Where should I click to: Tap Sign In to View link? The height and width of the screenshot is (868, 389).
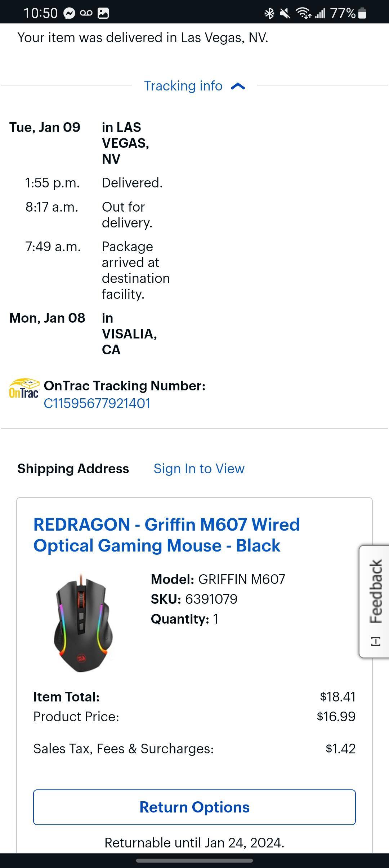click(x=199, y=469)
